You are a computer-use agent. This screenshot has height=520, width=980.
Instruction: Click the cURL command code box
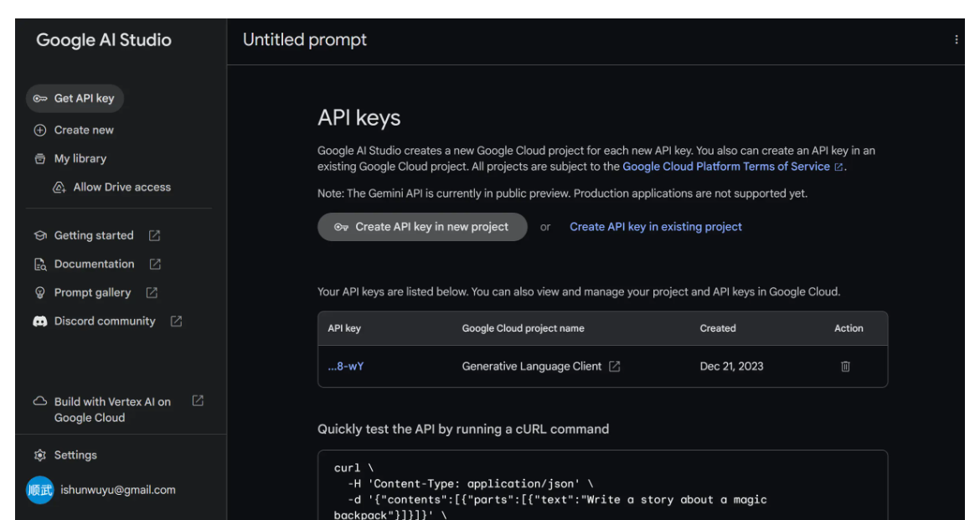[602, 485]
